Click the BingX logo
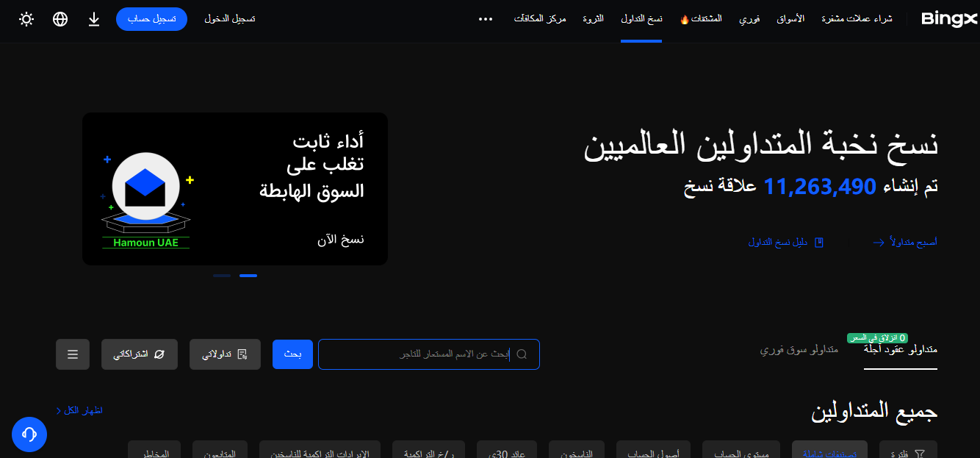Image resolution: width=980 pixels, height=458 pixels. (x=949, y=19)
